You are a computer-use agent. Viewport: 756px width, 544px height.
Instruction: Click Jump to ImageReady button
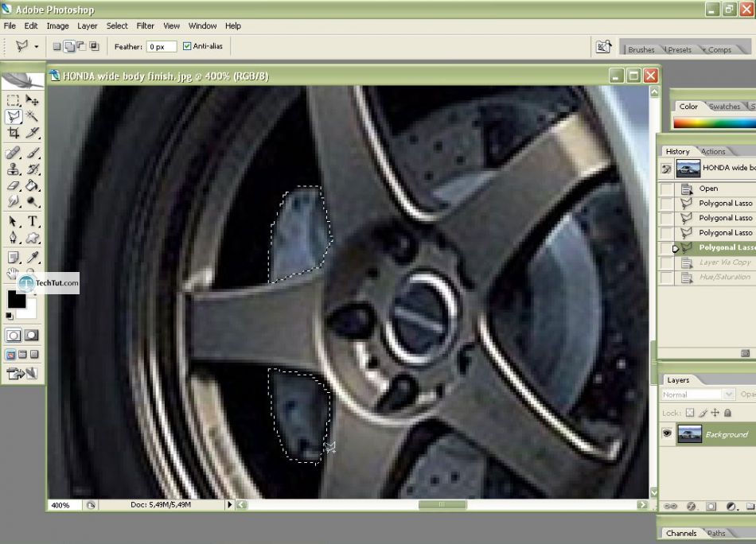(22, 374)
